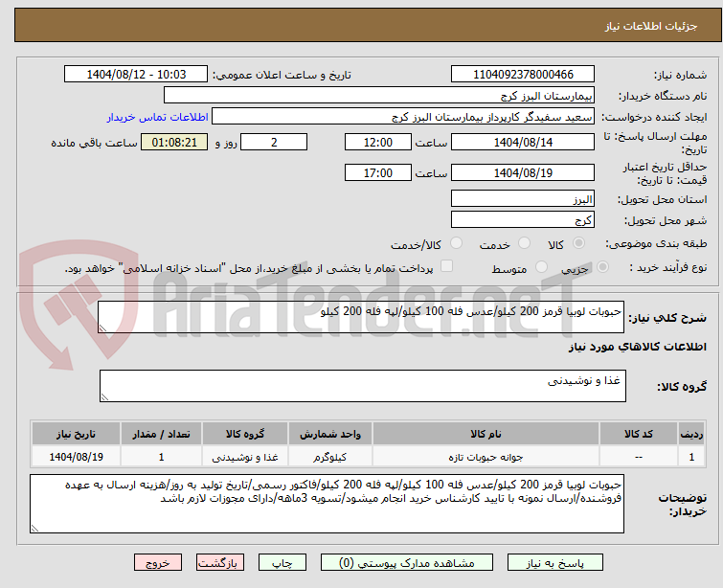Click the غذا و نوشیدنی table cell
This screenshot has width=723, height=588.
pyautogui.click(x=245, y=457)
